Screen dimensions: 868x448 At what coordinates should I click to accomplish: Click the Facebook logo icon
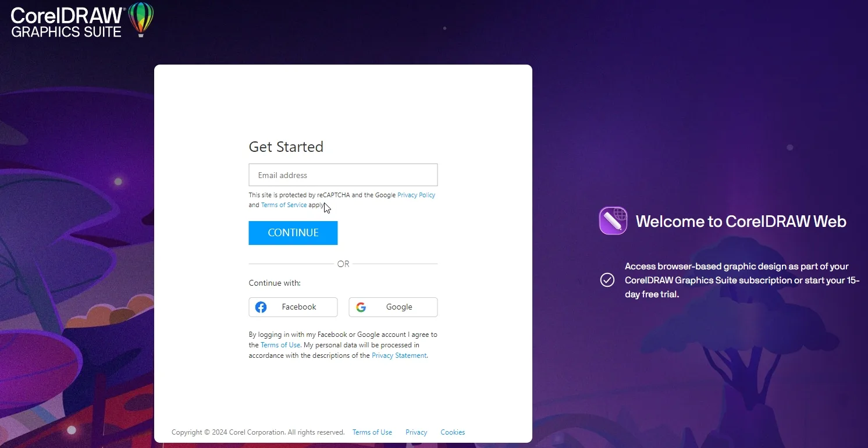(261, 307)
